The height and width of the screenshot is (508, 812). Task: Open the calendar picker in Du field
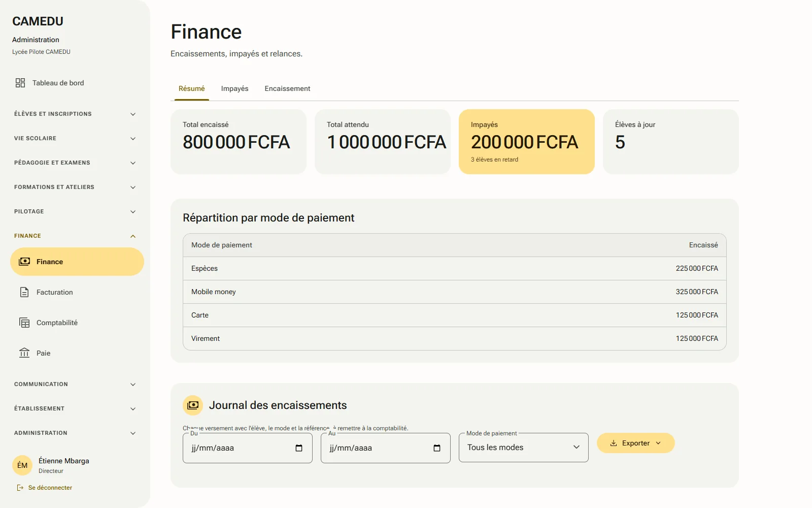[x=299, y=448]
